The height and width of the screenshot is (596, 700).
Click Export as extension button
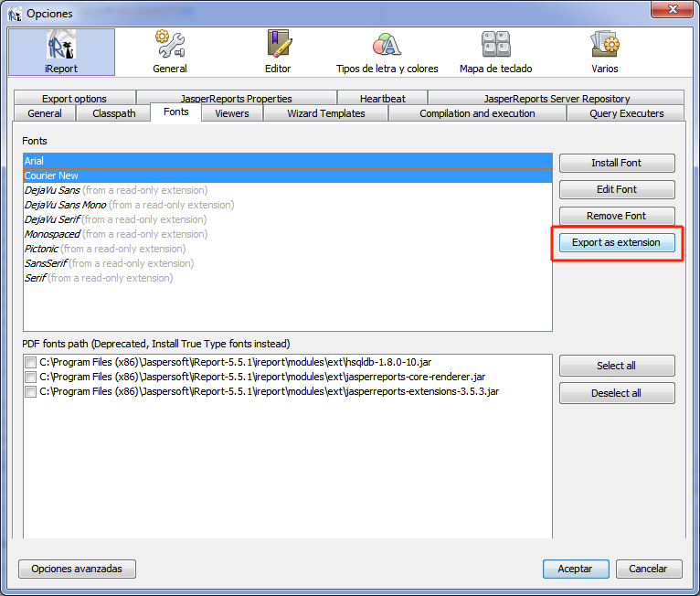coord(617,242)
